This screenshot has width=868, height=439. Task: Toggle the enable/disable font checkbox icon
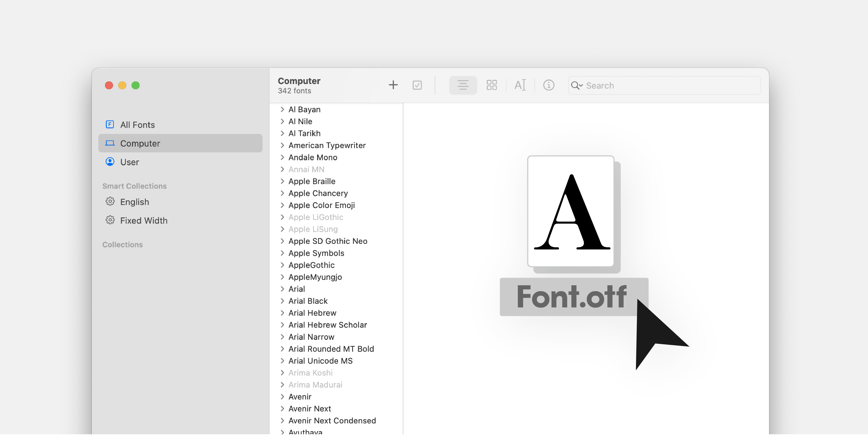pyautogui.click(x=417, y=85)
